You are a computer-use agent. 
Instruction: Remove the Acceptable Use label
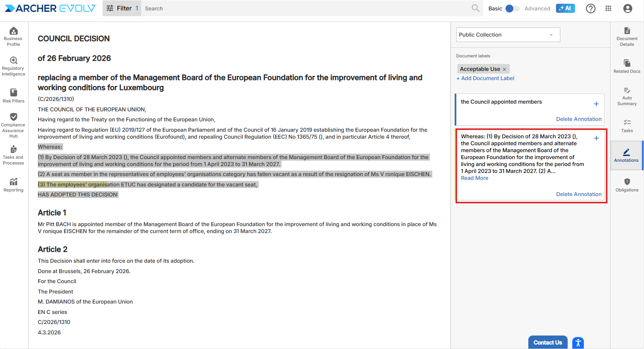click(x=504, y=69)
